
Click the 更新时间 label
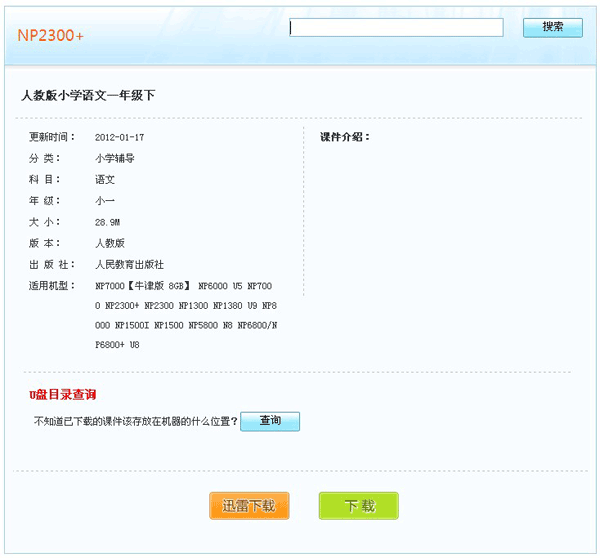click(51, 137)
